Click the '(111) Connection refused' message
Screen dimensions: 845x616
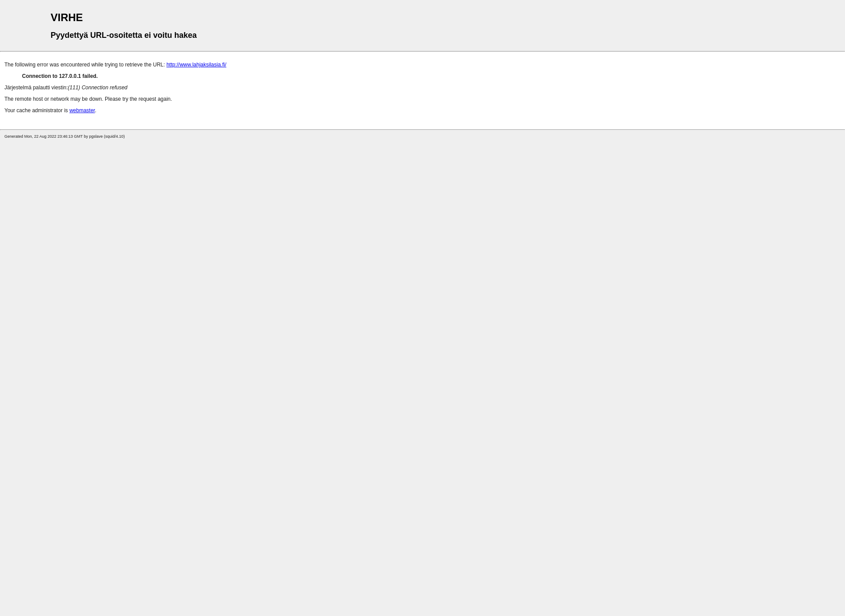tap(98, 88)
